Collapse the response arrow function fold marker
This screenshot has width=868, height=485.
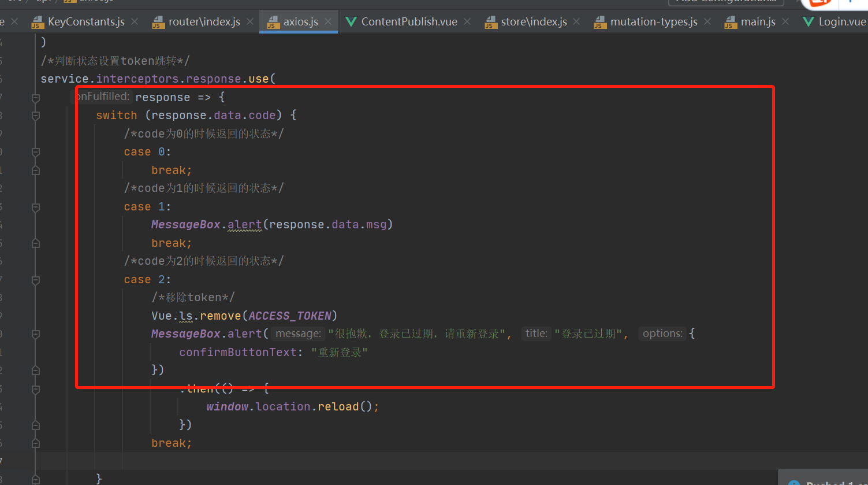point(36,98)
